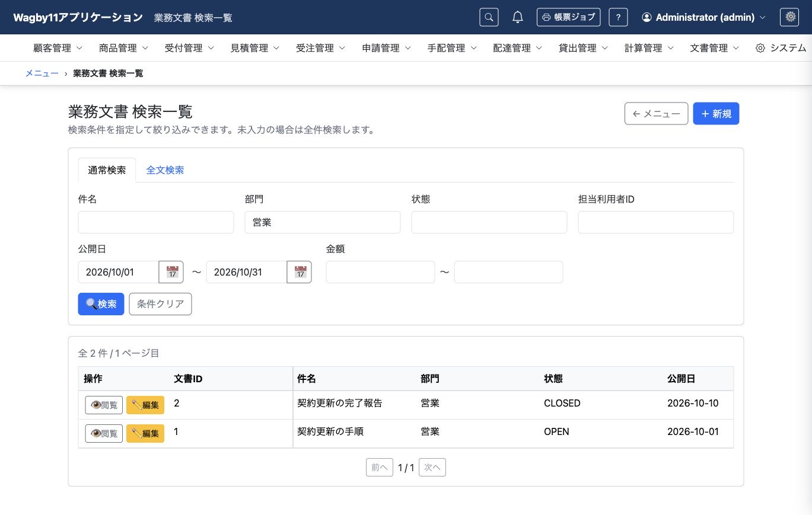Expand the 受付管理 menu

tap(190, 48)
